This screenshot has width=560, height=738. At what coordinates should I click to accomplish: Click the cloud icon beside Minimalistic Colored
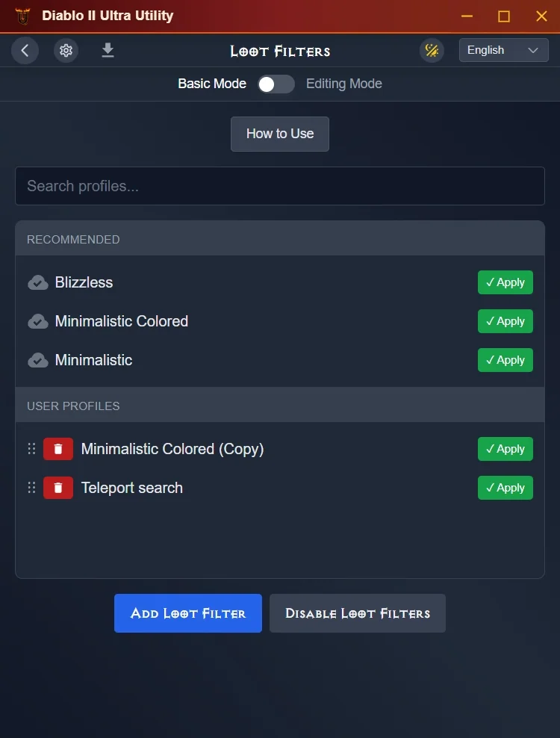pyautogui.click(x=38, y=321)
